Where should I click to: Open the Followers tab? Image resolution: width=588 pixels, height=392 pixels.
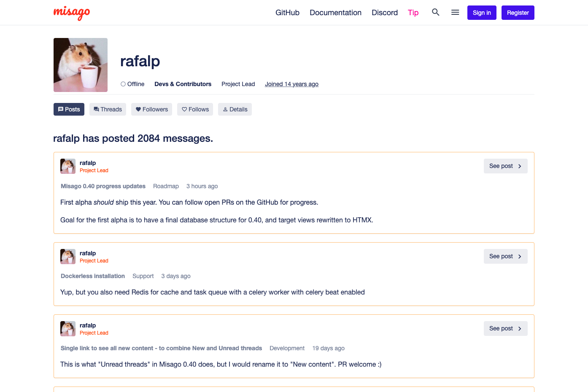[151, 109]
